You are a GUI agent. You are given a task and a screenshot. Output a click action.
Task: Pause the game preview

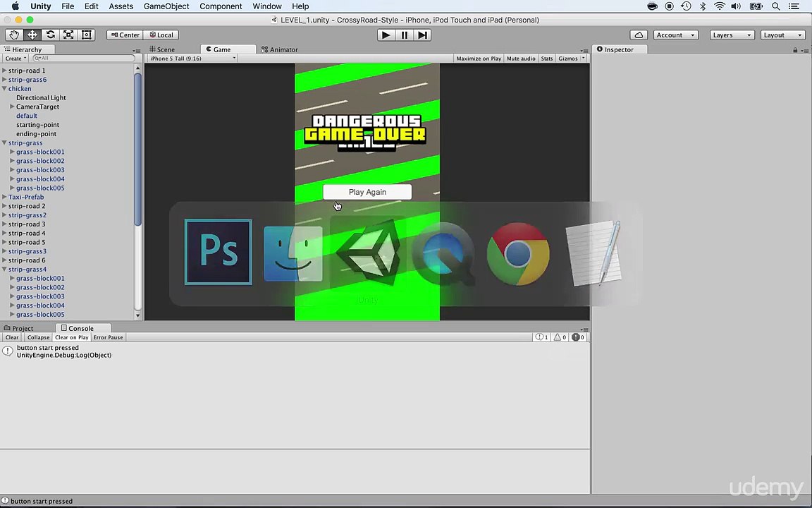(405, 35)
